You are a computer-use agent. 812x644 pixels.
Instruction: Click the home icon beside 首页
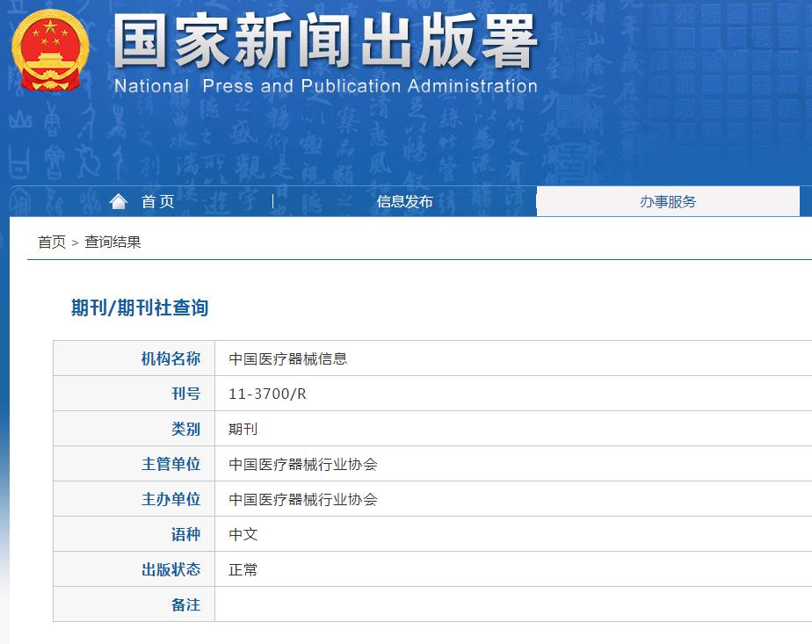120,200
